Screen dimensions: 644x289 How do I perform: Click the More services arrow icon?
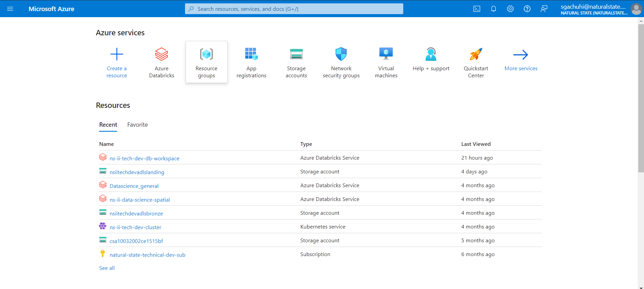pyautogui.click(x=521, y=54)
